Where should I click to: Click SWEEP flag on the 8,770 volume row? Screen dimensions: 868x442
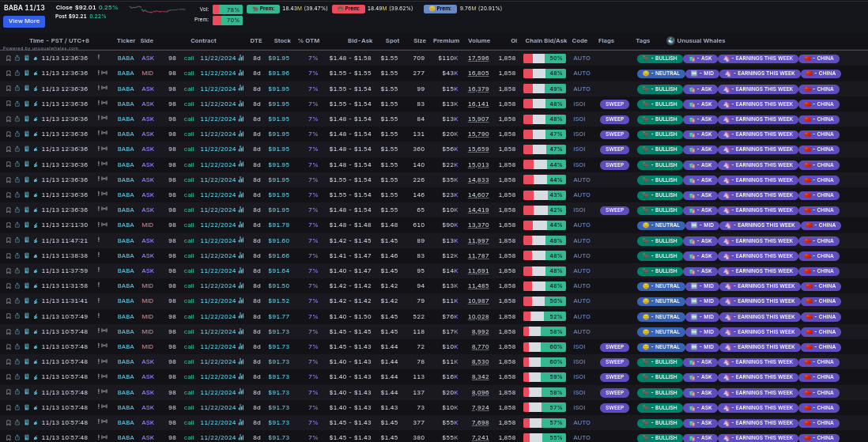[x=614, y=347]
